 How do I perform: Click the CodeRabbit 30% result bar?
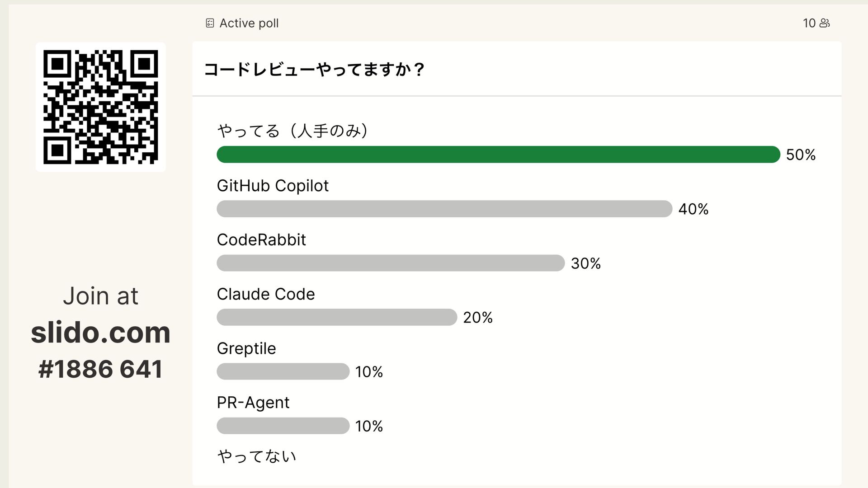point(391,263)
